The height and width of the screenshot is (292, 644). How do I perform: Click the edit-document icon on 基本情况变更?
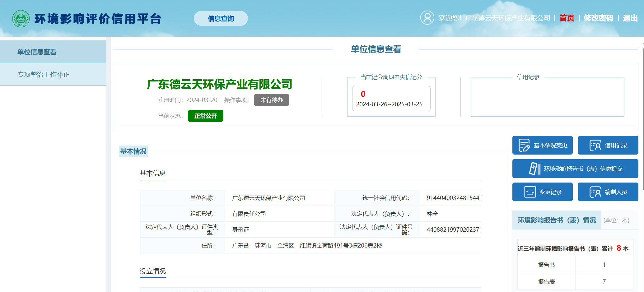pyautogui.click(x=524, y=145)
